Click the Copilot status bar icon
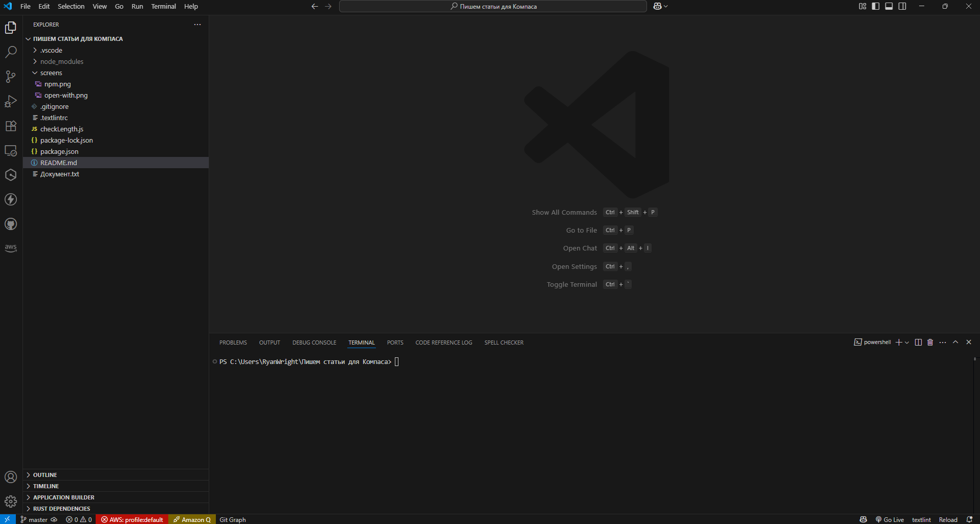Screen dimensions: 980x524 tap(863, 519)
